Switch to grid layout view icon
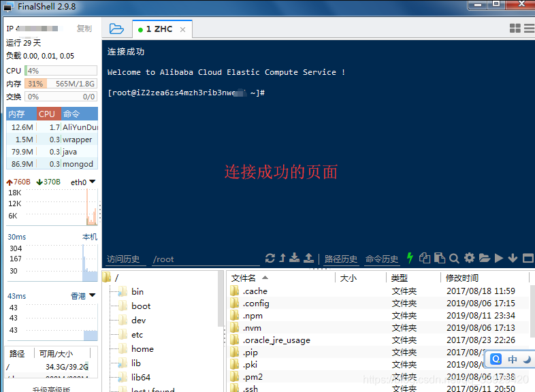 515,29
